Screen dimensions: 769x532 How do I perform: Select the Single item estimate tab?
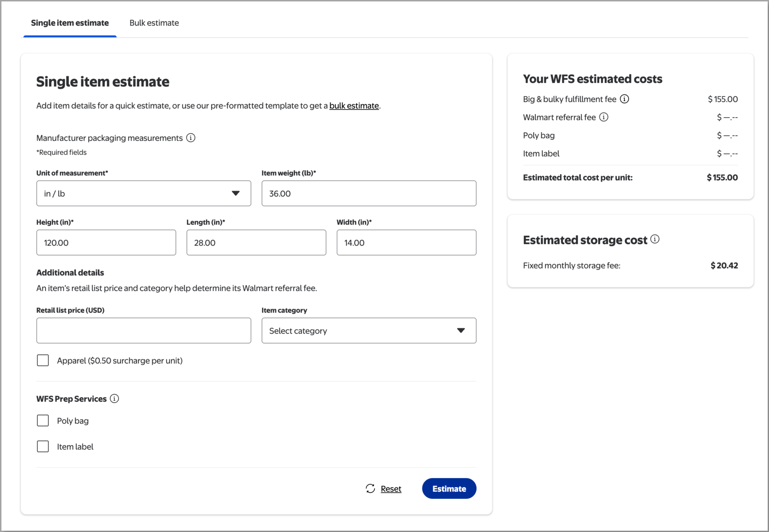pyautogui.click(x=70, y=23)
